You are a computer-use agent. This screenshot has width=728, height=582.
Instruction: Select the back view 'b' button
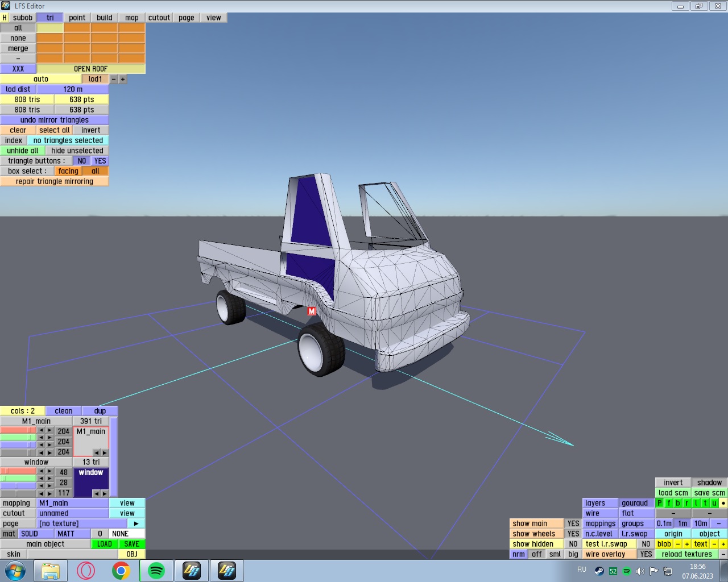678,503
